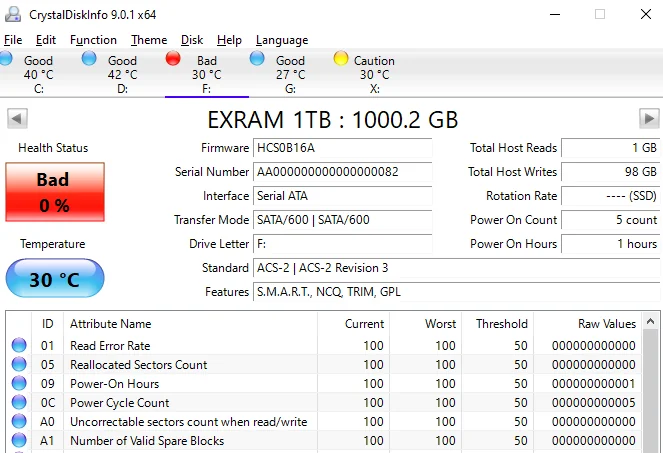
Task: Click raw value 000000000005 for Power Cycle Count
Action: pos(594,403)
